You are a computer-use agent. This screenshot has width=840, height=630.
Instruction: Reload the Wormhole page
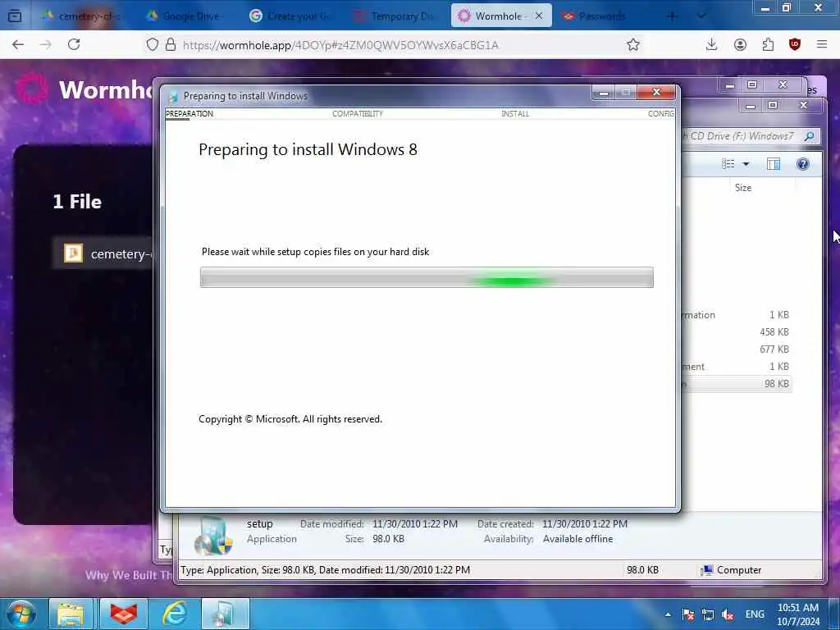(74, 44)
